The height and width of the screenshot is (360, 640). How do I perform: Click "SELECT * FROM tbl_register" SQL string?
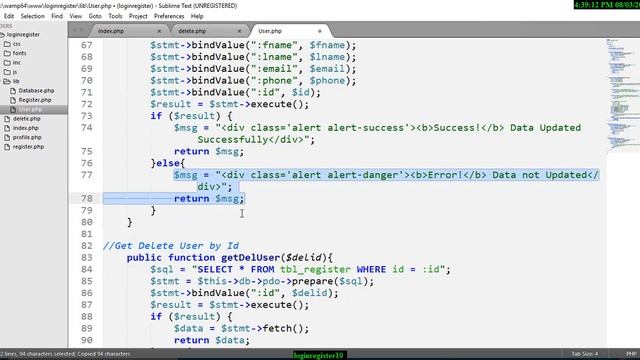pos(271,269)
